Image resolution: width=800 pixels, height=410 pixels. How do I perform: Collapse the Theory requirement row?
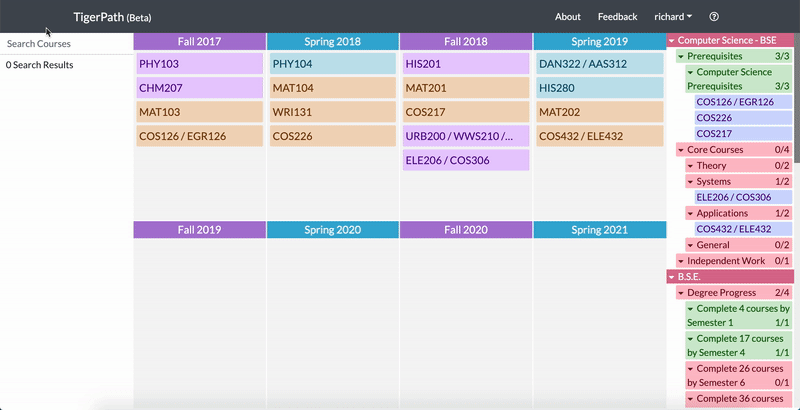[x=690, y=166]
